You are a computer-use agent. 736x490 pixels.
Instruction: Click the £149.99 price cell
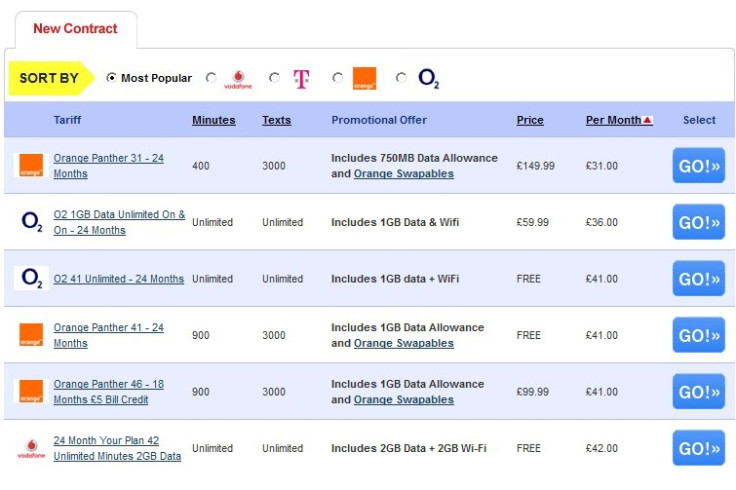coord(535,166)
